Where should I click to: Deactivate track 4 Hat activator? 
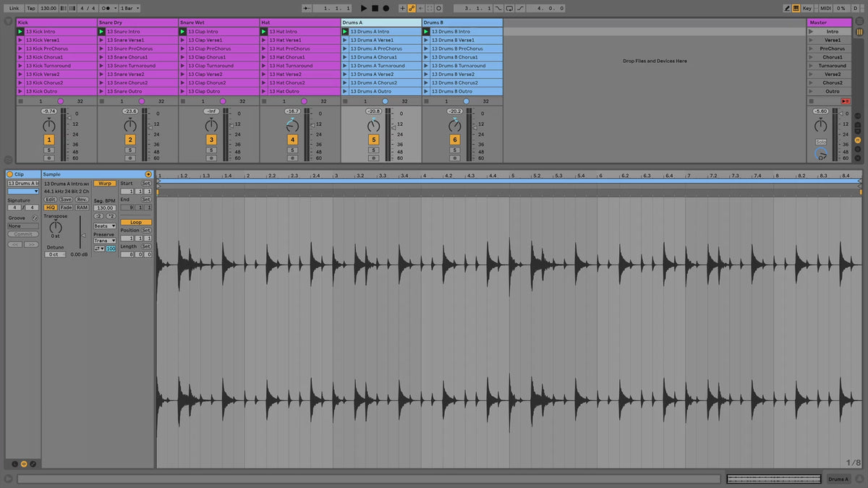click(x=292, y=140)
